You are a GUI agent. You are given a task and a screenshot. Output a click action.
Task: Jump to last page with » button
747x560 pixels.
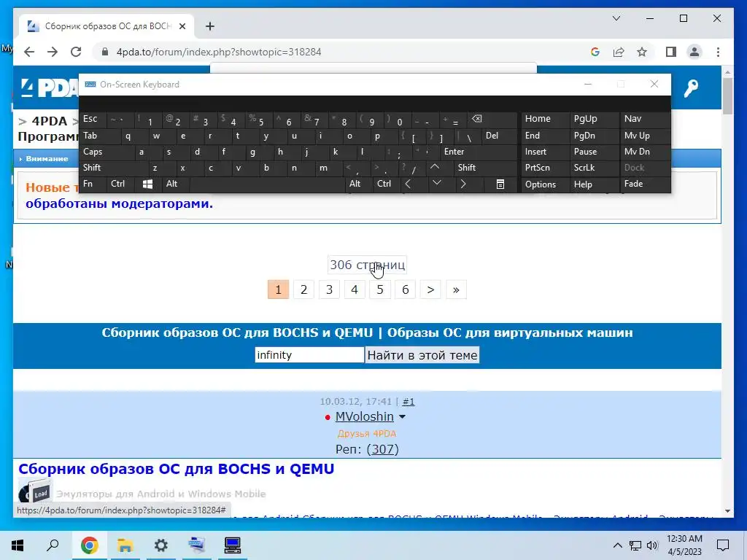click(x=456, y=289)
